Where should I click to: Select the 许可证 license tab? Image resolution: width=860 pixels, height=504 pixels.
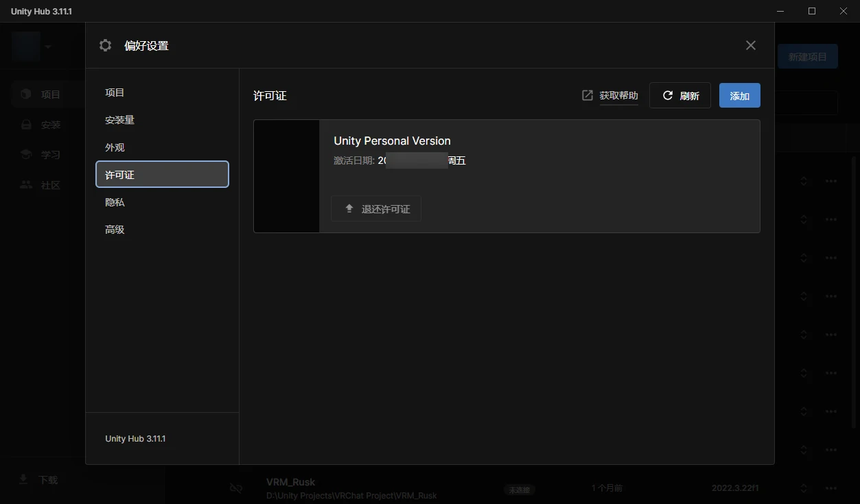(x=162, y=175)
